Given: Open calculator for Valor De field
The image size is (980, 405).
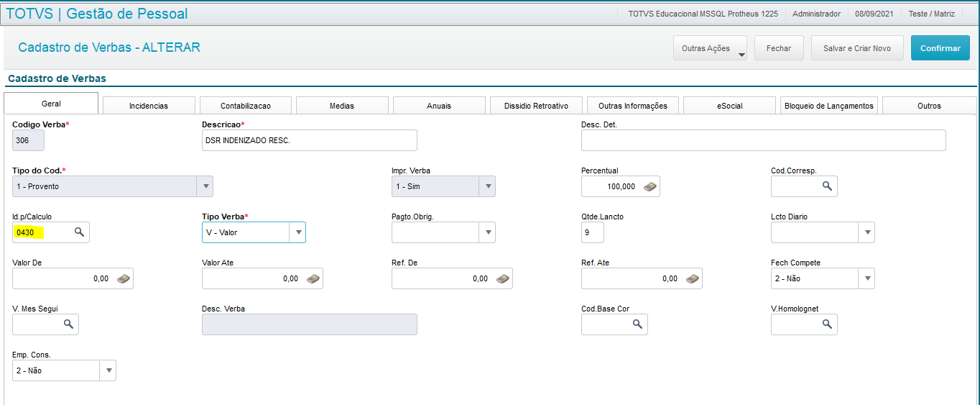Looking at the screenshot, I should (123, 278).
